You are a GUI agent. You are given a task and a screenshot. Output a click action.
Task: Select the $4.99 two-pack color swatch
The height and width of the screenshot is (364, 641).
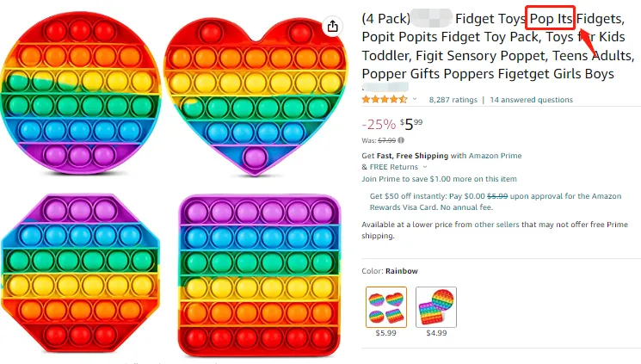(436, 307)
